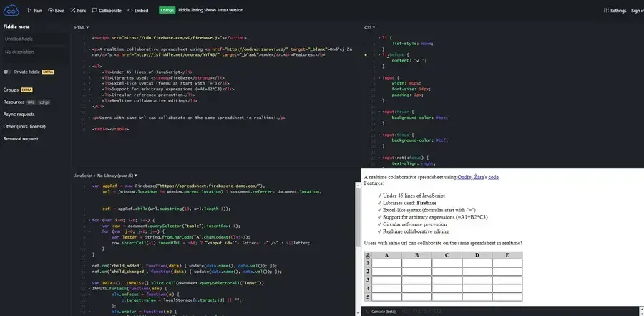Click spreadsheet cell A1

tap(386, 264)
